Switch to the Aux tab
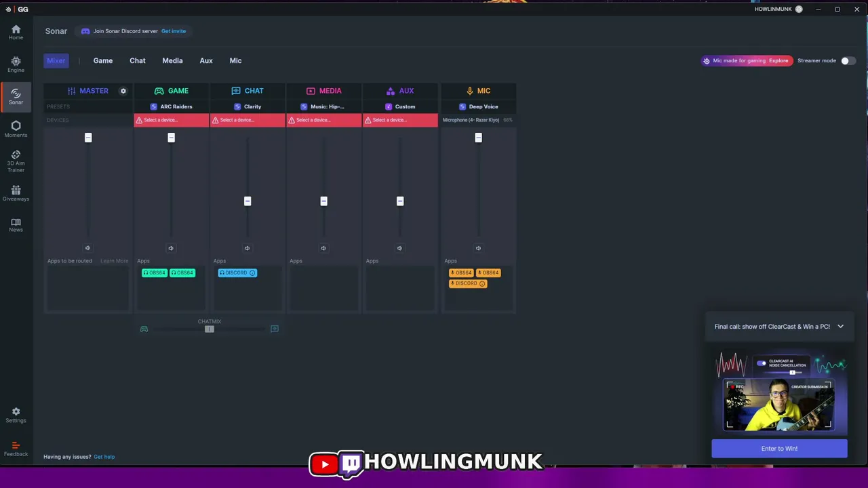 [x=206, y=60]
